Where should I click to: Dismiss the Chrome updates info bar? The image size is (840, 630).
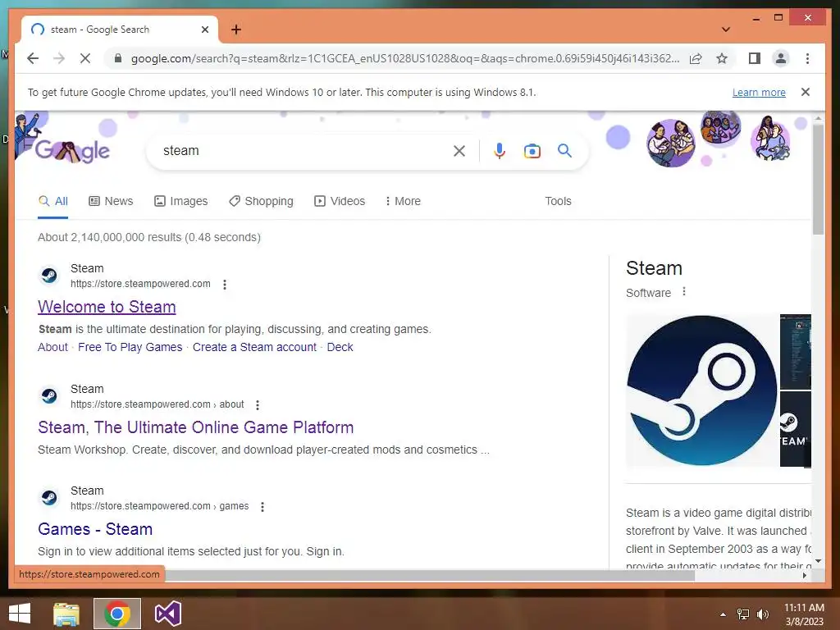(x=806, y=92)
